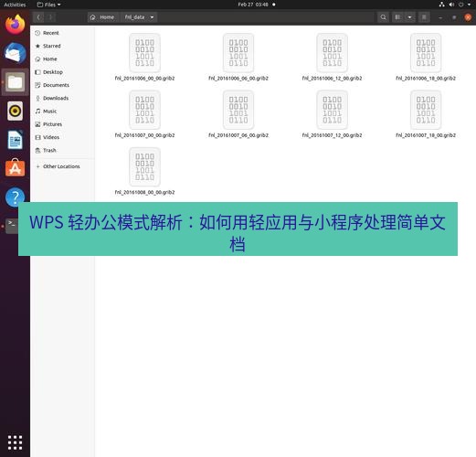476x457 pixels.
Task: Open the Files application menu
Action: (x=48, y=5)
